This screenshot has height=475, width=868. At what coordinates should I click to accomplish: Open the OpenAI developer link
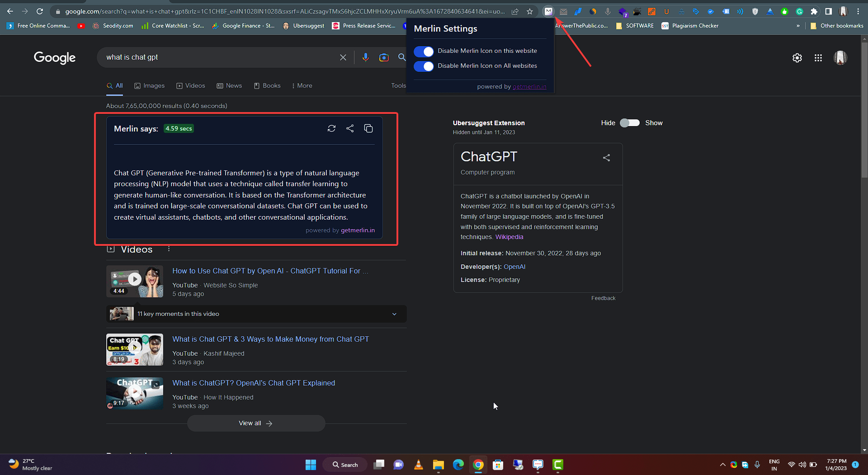pyautogui.click(x=514, y=267)
